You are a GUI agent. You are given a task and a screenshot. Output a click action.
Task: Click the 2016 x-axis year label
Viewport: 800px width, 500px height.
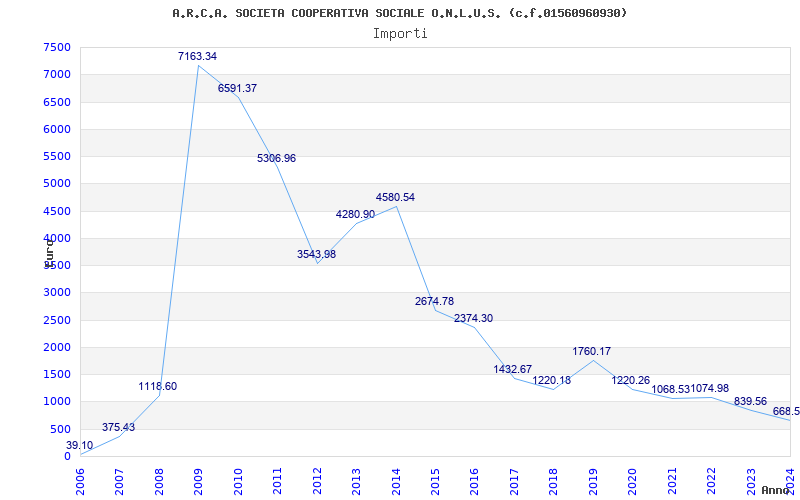475,481
